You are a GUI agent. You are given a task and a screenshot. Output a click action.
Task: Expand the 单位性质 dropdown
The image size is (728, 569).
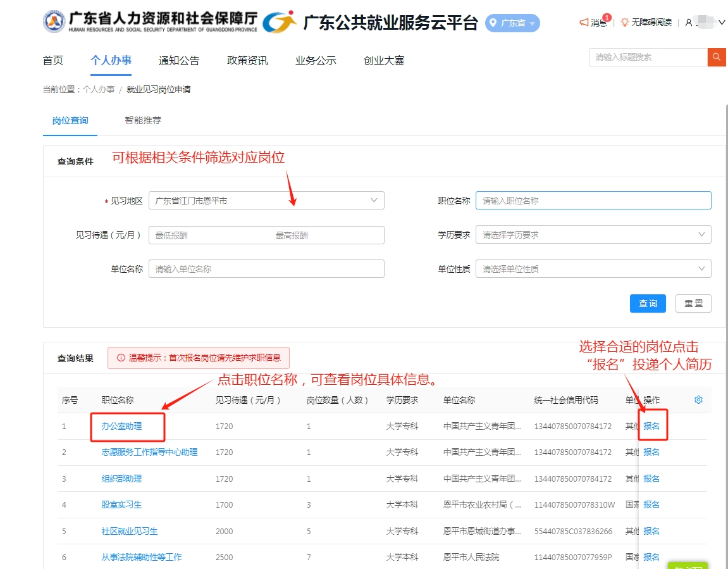(701, 269)
